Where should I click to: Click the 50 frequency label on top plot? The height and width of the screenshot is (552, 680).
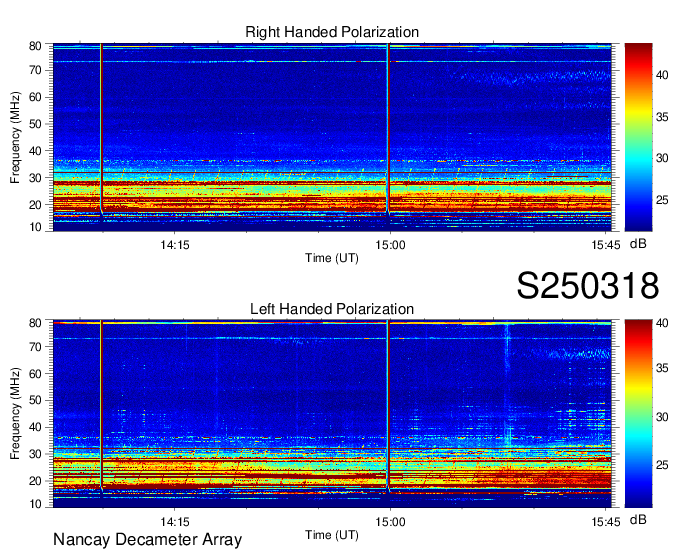(x=35, y=124)
